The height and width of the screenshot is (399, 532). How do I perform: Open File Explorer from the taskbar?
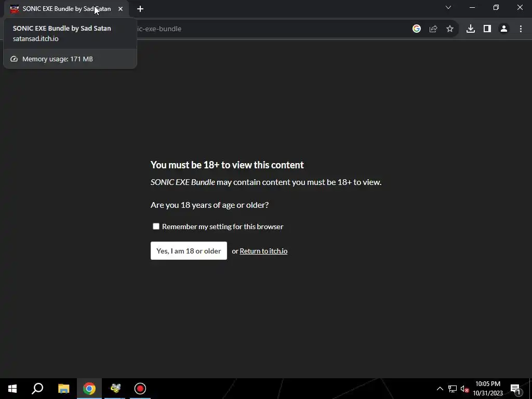63,389
